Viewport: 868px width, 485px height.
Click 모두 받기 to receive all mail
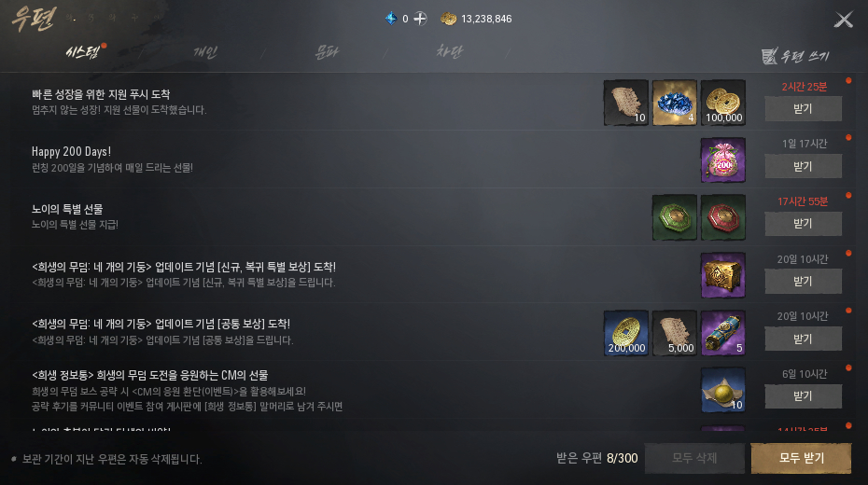[x=801, y=458]
